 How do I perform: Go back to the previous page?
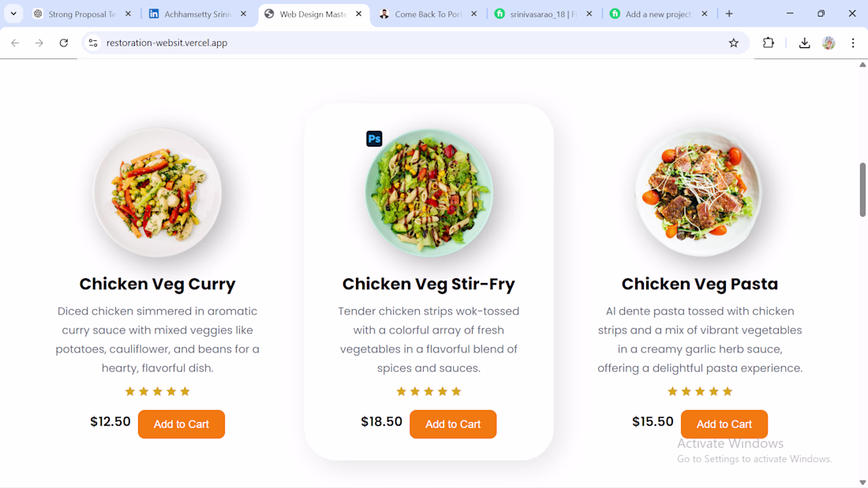tap(15, 43)
